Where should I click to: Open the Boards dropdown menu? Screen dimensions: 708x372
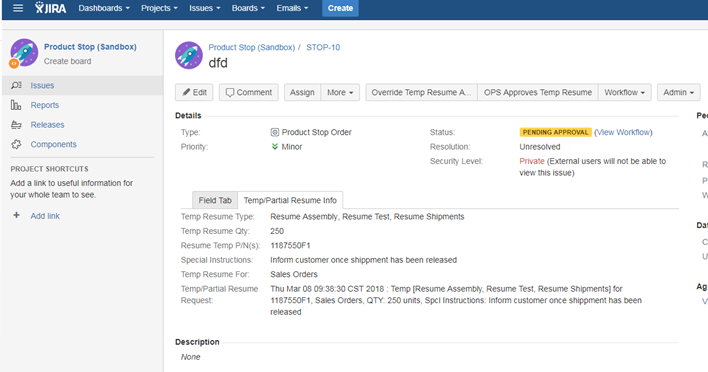point(248,8)
